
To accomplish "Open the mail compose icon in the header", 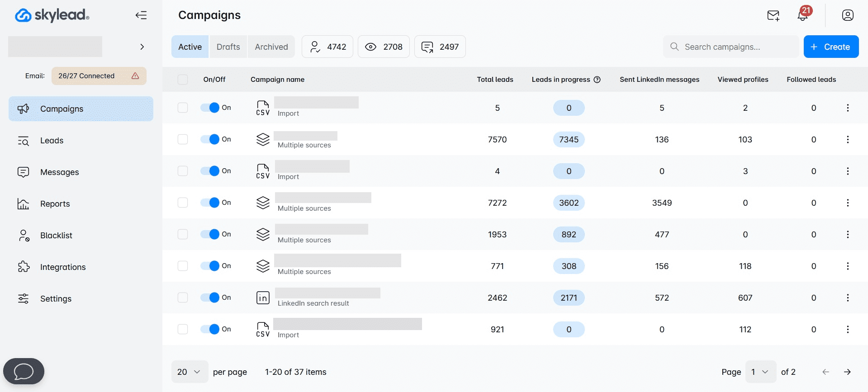I will [773, 15].
